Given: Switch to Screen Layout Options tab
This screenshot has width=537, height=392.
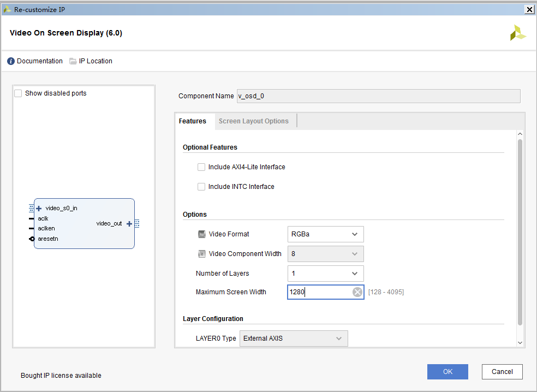Looking at the screenshot, I should tap(253, 121).
